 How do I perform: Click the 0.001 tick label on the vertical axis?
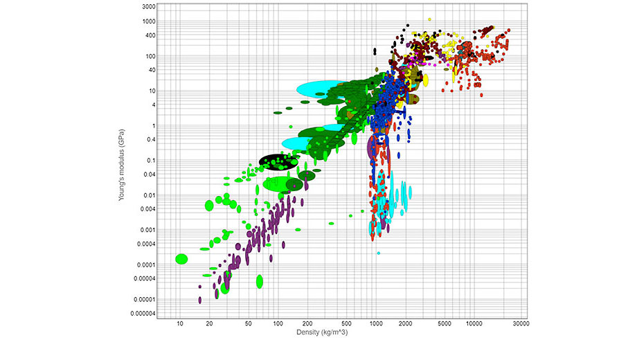click(x=149, y=230)
